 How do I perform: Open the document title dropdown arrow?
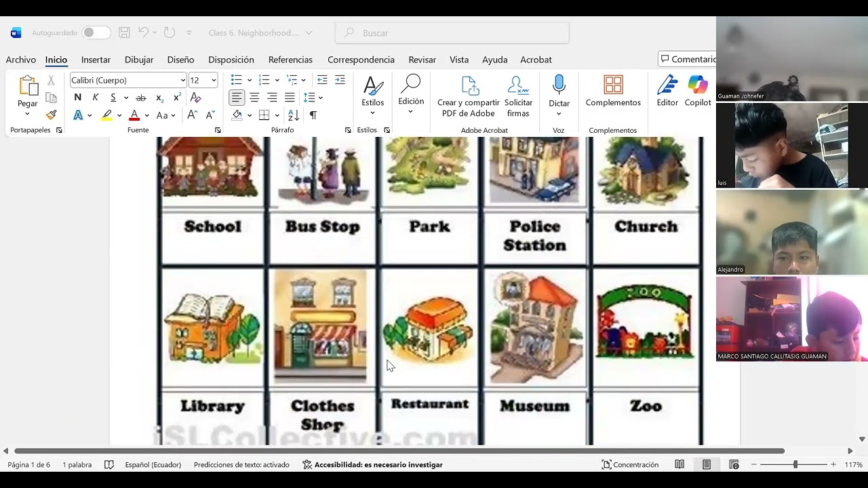tap(309, 33)
